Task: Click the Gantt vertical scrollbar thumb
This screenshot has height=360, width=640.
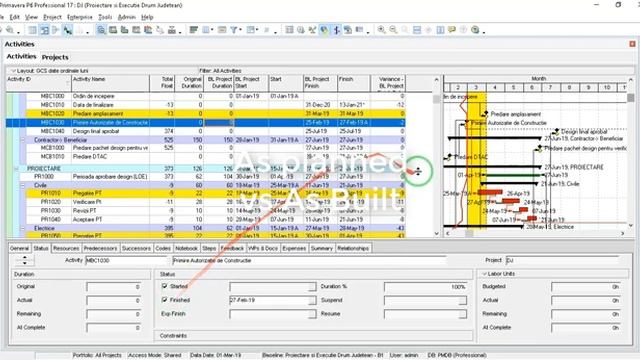Action: (x=631, y=98)
